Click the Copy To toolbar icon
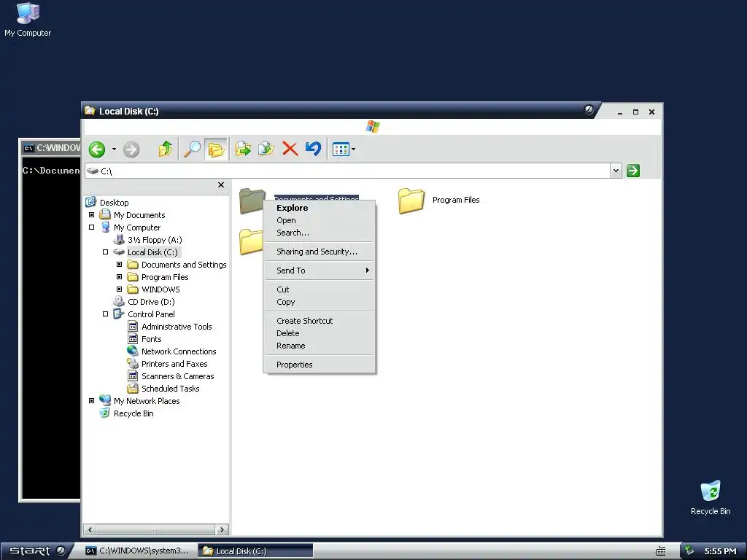Viewport: 747px width, 560px height. 266,149
